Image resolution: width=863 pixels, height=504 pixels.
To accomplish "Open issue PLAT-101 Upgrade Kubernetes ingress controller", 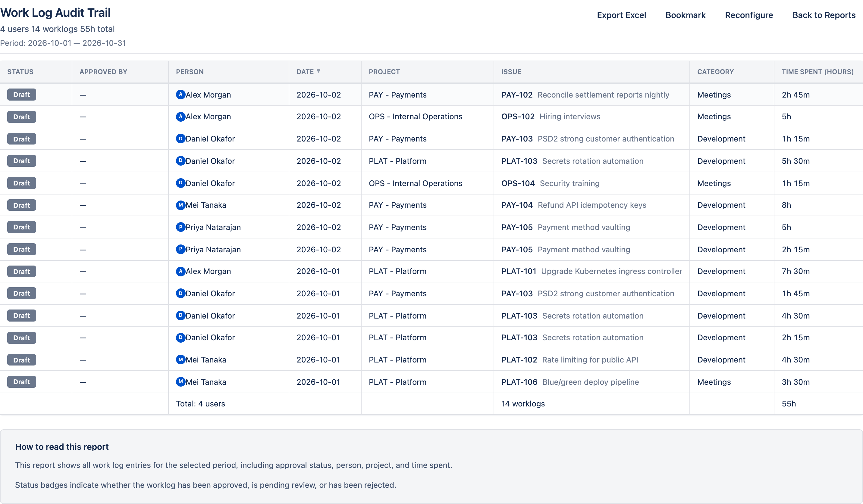I will pos(592,271).
